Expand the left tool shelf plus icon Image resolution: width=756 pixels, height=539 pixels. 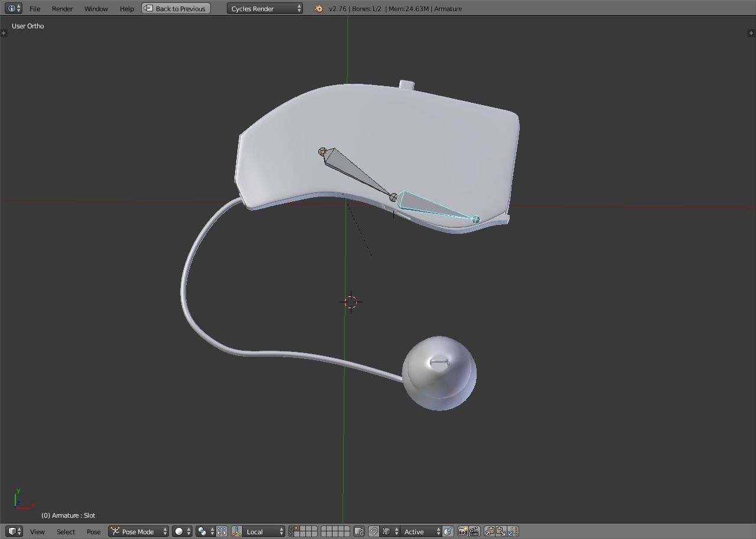[4, 32]
